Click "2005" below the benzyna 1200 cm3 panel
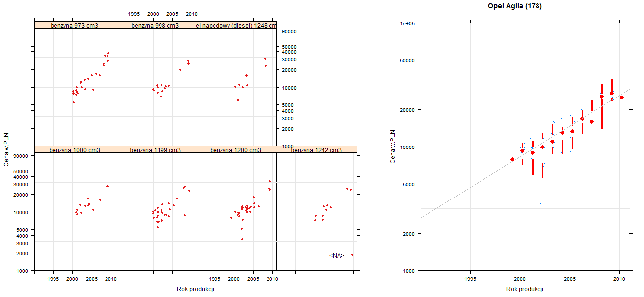 (253, 279)
